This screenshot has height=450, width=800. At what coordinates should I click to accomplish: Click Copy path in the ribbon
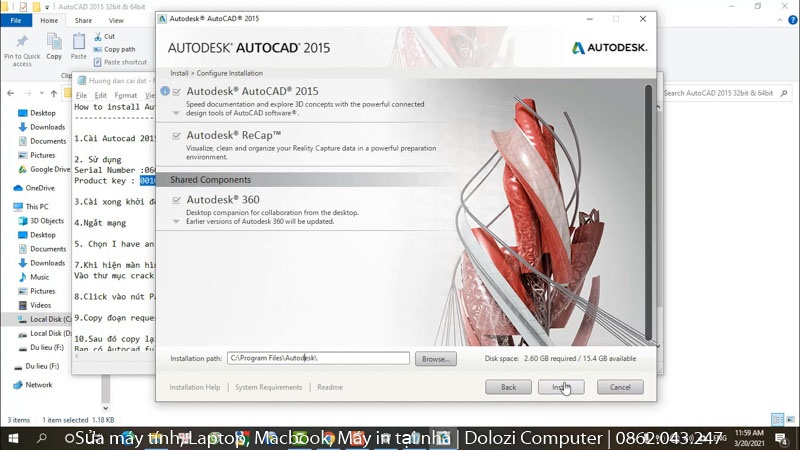pyautogui.click(x=114, y=49)
